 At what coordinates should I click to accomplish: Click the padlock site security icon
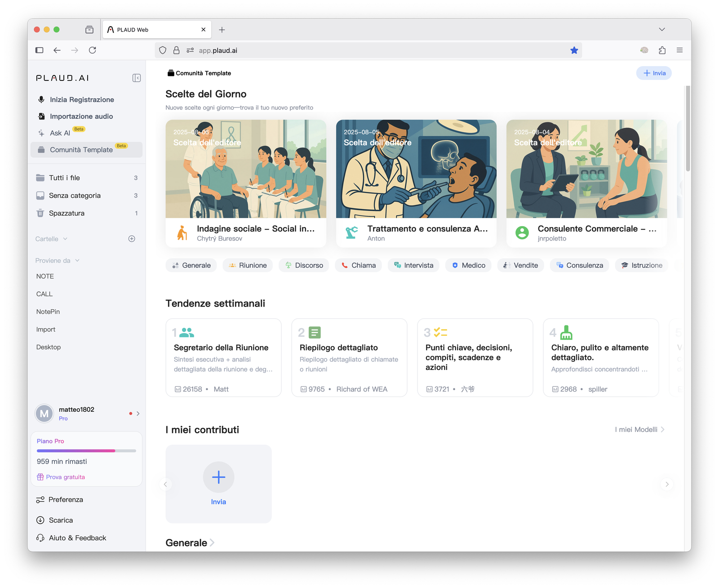point(176,50)
